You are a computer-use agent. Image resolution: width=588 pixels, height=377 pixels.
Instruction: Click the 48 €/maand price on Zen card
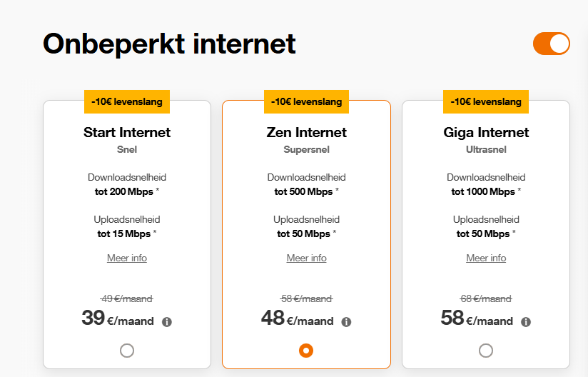[x=297, y=318]
